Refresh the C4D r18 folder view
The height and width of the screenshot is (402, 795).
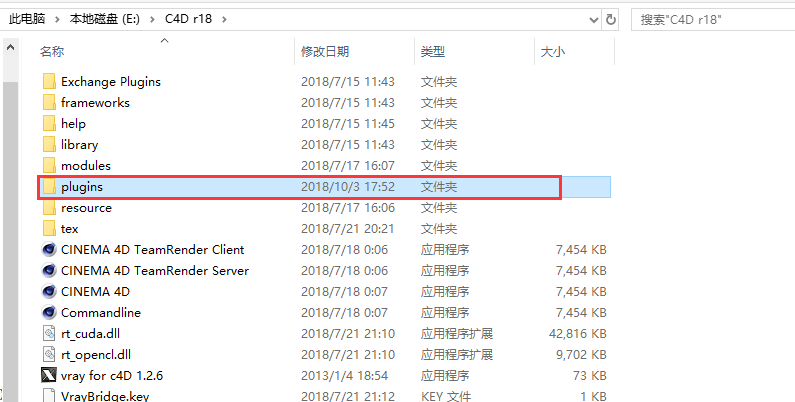point(611,19)
